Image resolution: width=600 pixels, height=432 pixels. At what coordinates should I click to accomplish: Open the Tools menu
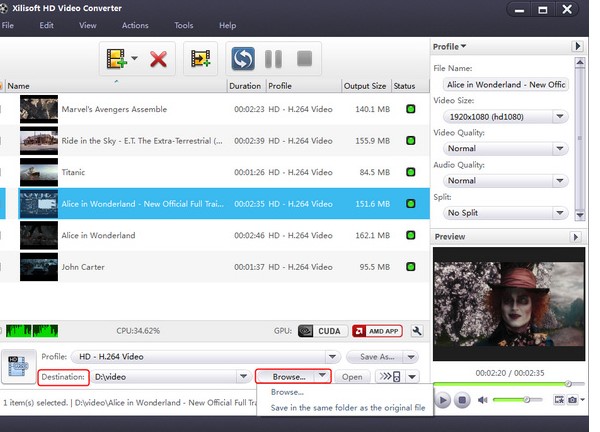(x=184, y=25)
